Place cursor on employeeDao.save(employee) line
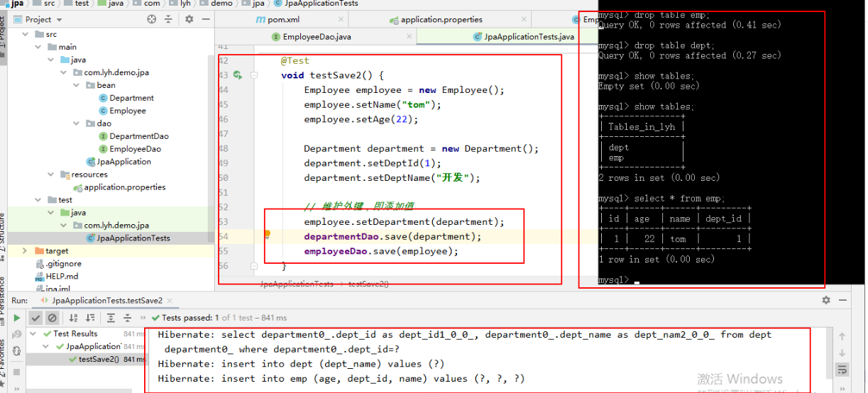 click(x=382, y=251)
